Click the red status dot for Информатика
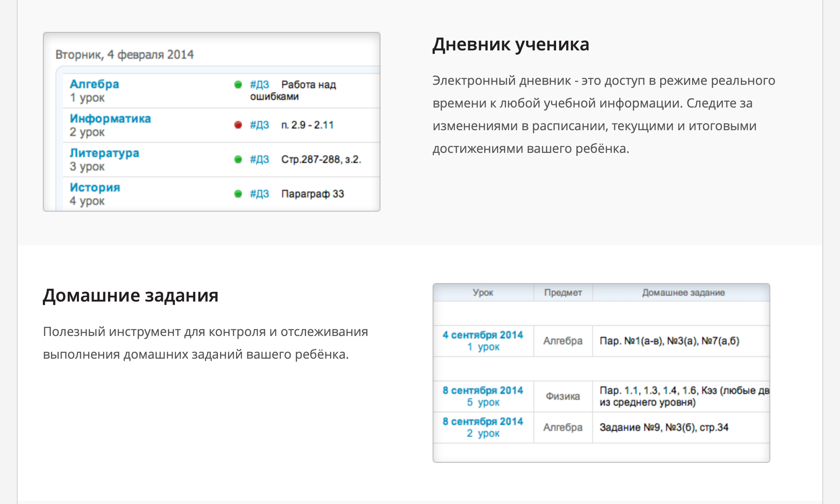This screenshot has height=504, width=840. click(x=238, y=125)
